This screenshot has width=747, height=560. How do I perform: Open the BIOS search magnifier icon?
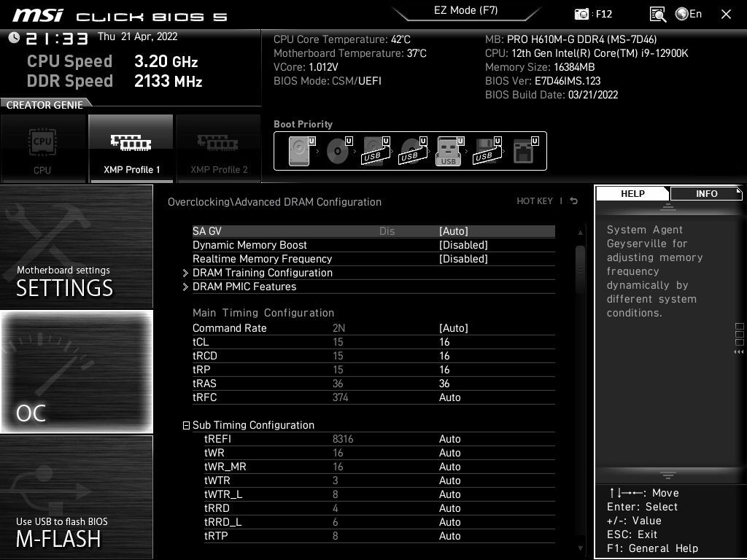657,15
